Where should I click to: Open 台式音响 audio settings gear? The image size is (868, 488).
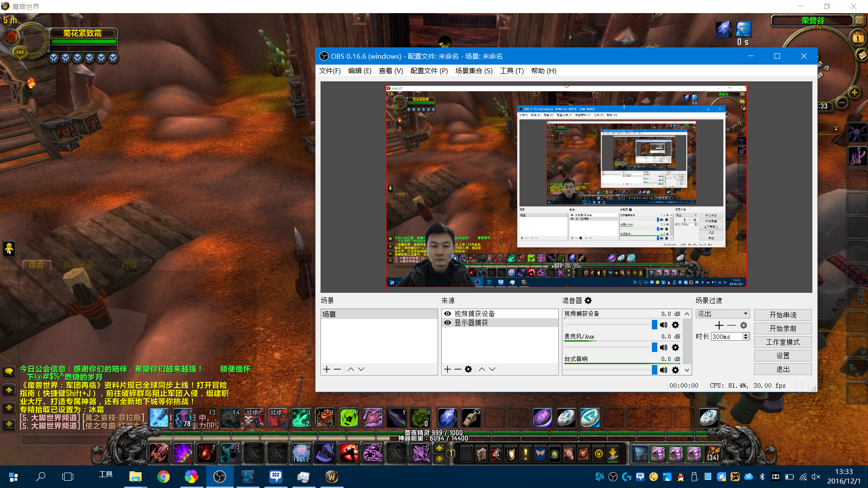pos(675,370)
